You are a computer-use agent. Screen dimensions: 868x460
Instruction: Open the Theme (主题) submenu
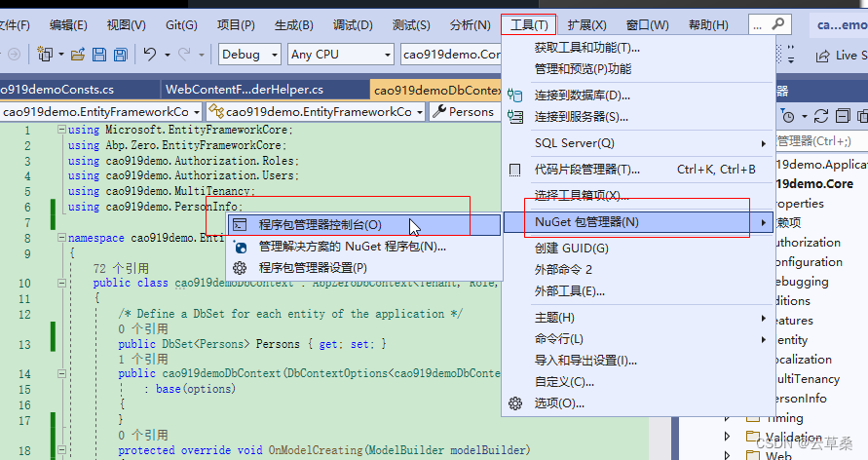pos(638,318)
